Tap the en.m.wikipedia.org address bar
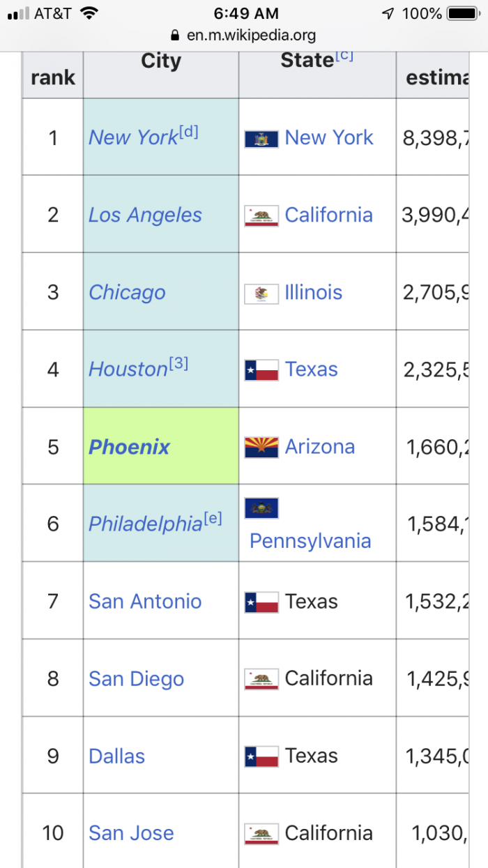 click(244, 35)
